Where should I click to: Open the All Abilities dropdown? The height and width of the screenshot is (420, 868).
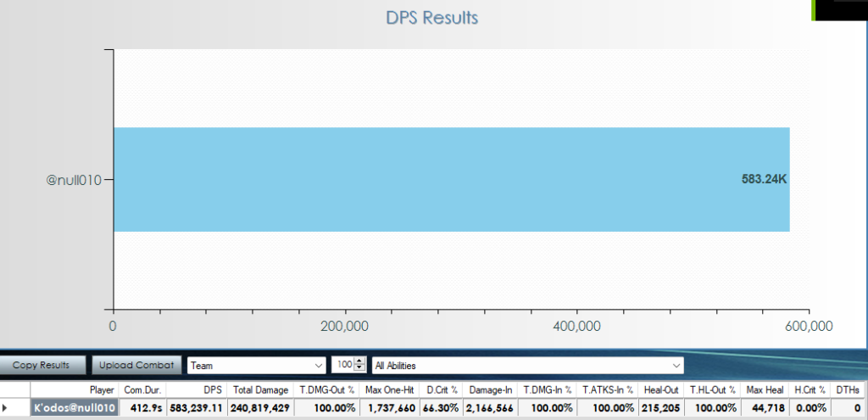[528, 365]
